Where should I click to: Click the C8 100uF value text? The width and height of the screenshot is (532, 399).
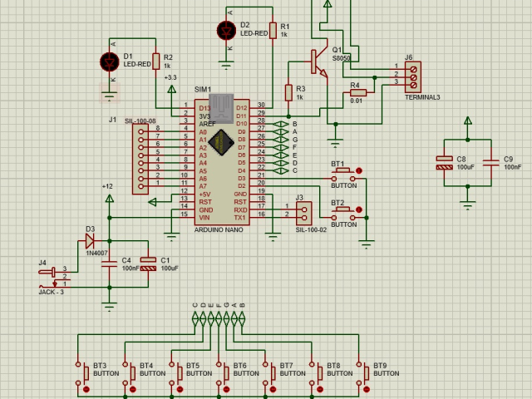pos(465,167)
